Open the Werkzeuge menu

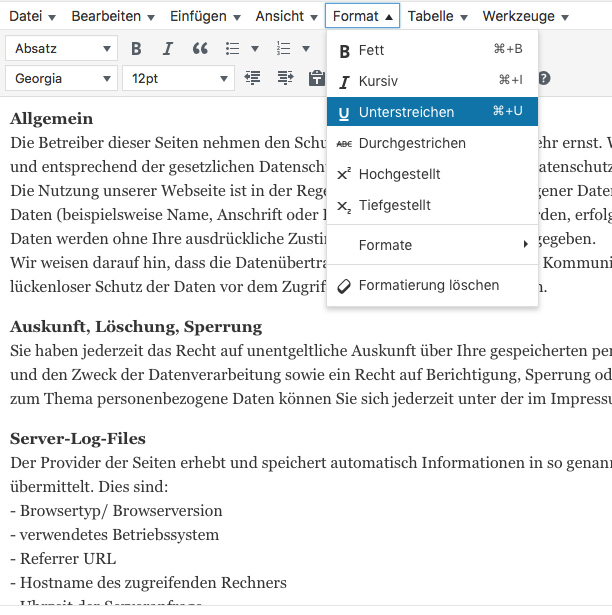point(525,16)
